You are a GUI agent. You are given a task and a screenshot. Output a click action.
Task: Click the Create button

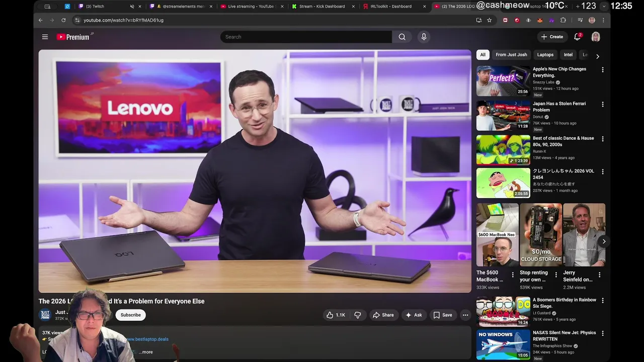coord(552,37)
